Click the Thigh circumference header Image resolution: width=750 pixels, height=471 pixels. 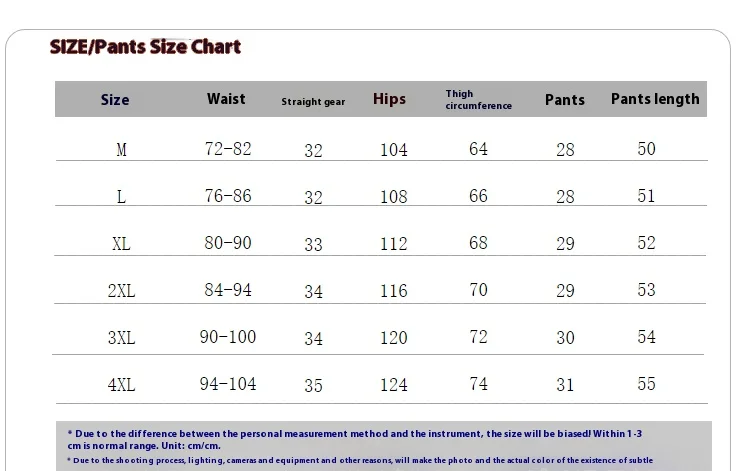point(479,99)
